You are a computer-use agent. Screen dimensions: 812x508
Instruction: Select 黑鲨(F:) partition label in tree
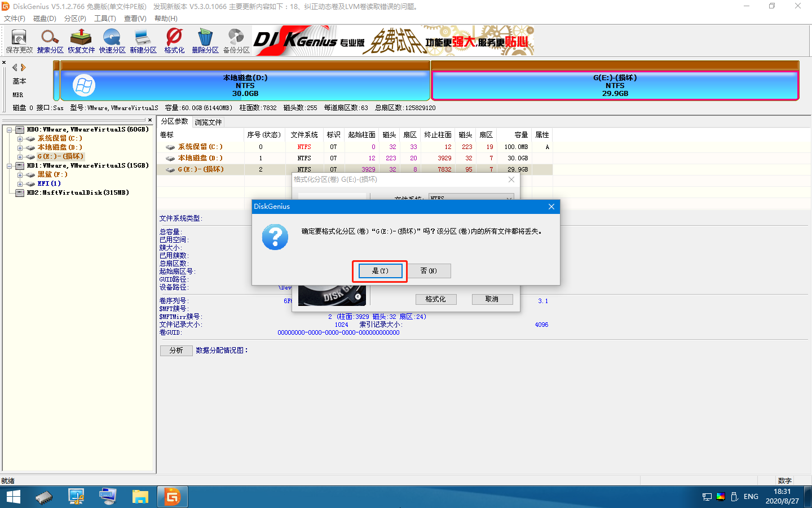[52, 174]
